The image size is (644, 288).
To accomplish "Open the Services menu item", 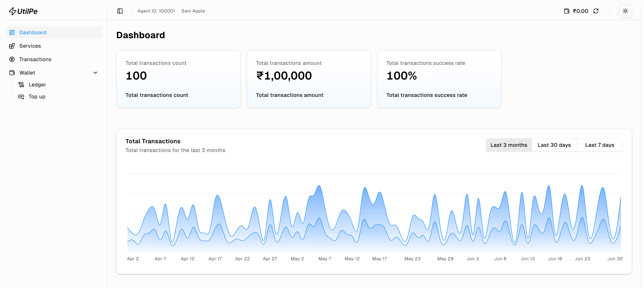I will [x=30, y=46].
